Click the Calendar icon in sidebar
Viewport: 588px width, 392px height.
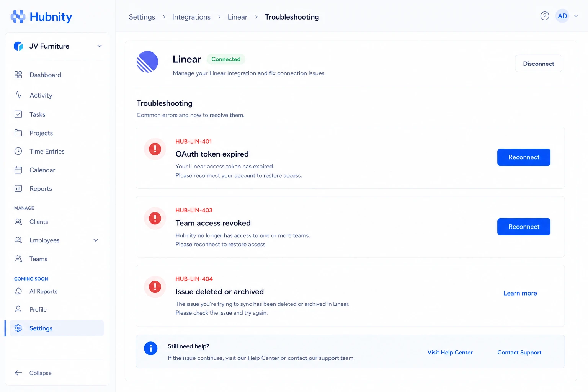18,170
